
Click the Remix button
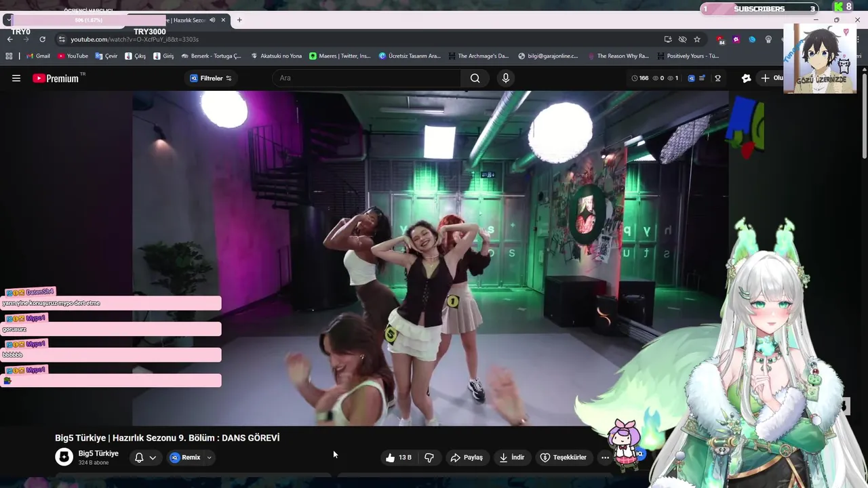coord(185,457)
